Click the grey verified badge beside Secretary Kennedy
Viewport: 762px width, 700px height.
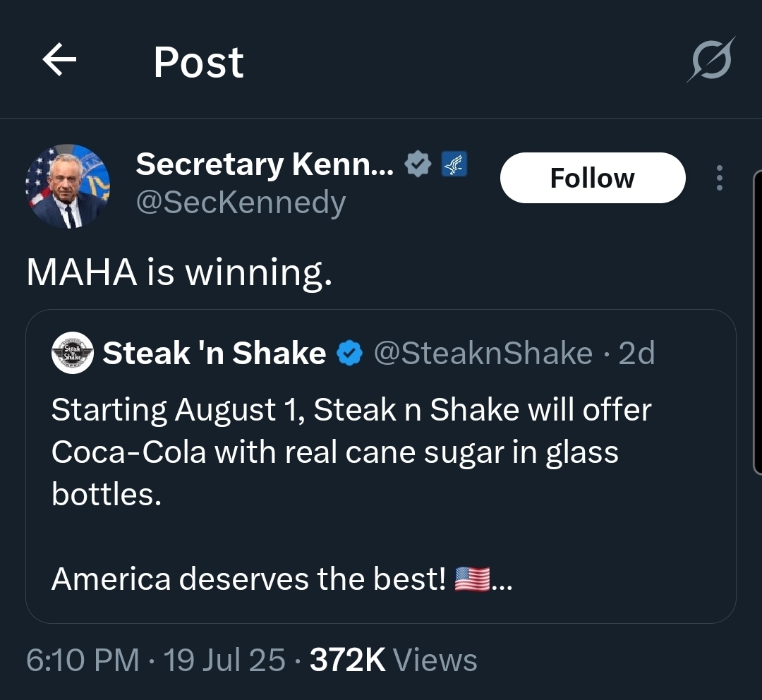coord(418,164)
